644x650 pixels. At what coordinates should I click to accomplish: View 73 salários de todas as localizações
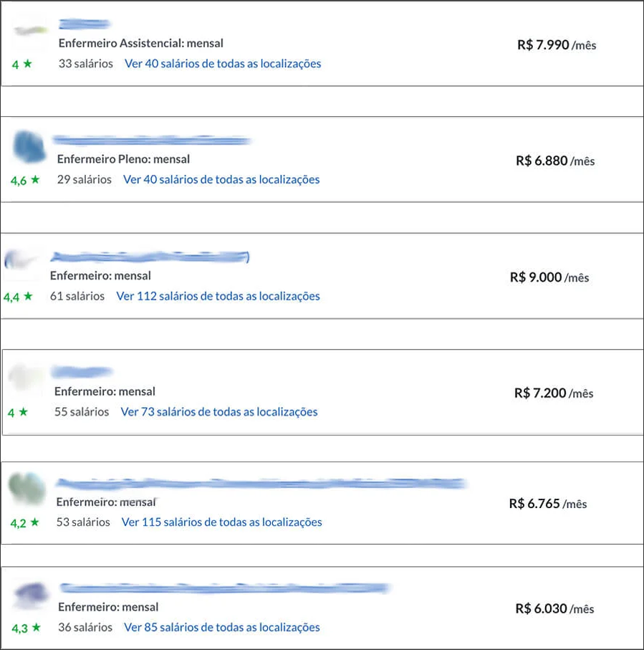[x=219, y=412]
